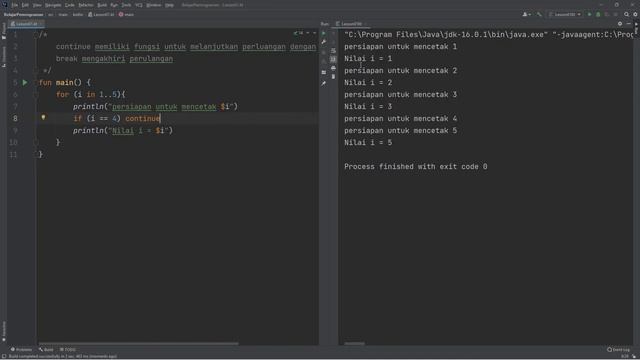
Task: Open the Structure tool window sidebar button
Action: (4, 56)
